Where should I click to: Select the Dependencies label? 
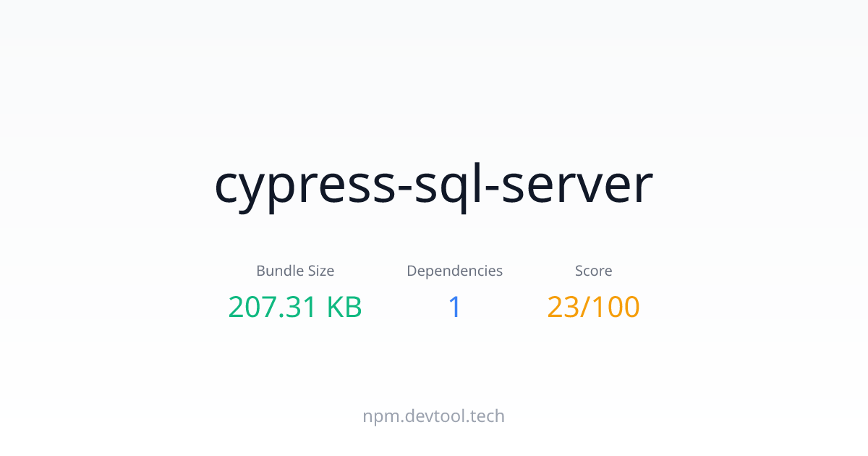(454, 271)
